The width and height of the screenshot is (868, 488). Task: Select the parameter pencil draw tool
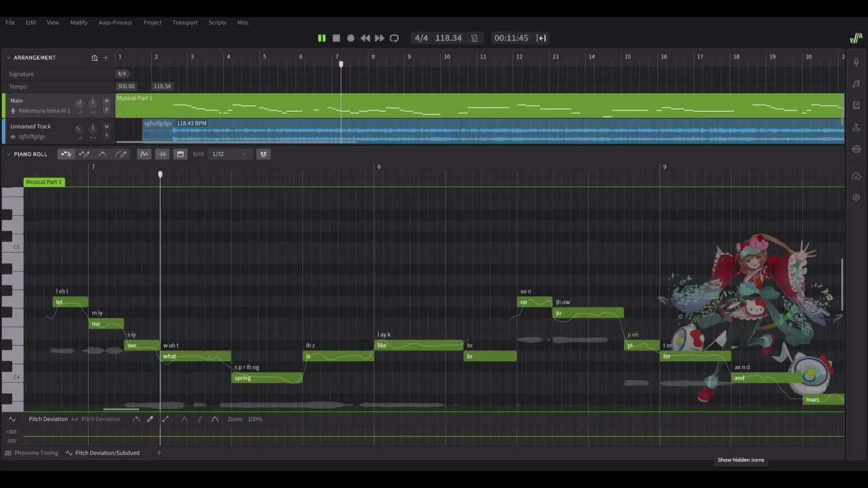(150, 419)
